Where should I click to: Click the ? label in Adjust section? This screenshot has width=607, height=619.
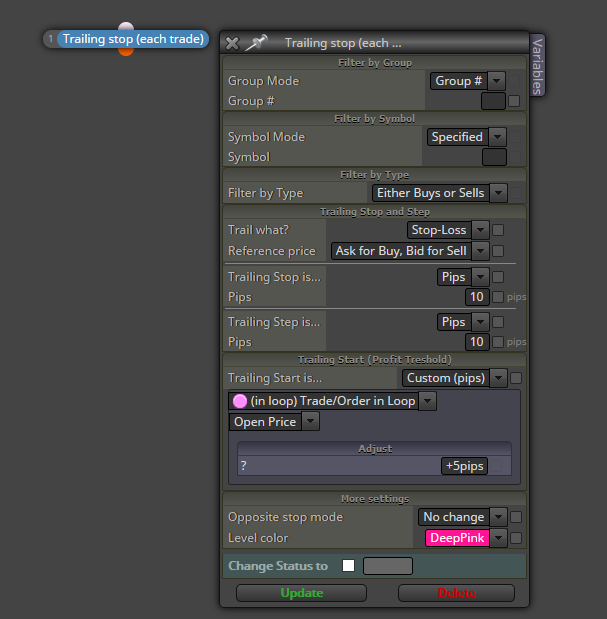pyautogui.click(x=244, y=466)
